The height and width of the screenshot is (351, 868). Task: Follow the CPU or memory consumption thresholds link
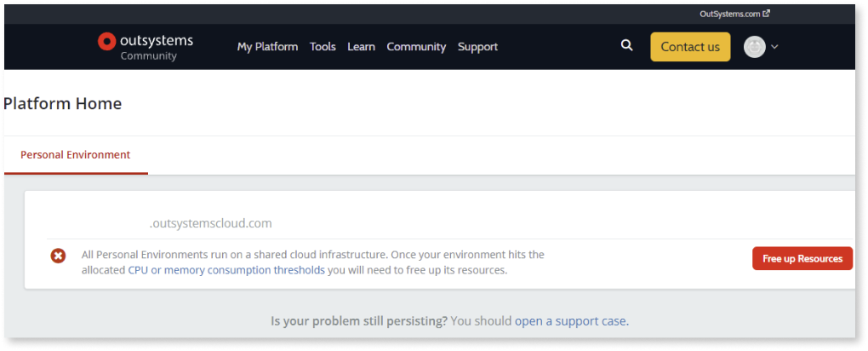pyautogui.click(x=226, y=271)
